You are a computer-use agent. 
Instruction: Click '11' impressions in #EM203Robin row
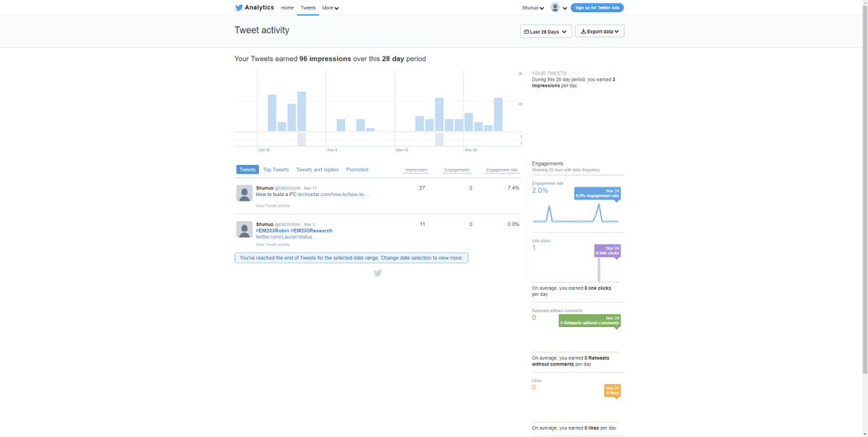[422, 224]
